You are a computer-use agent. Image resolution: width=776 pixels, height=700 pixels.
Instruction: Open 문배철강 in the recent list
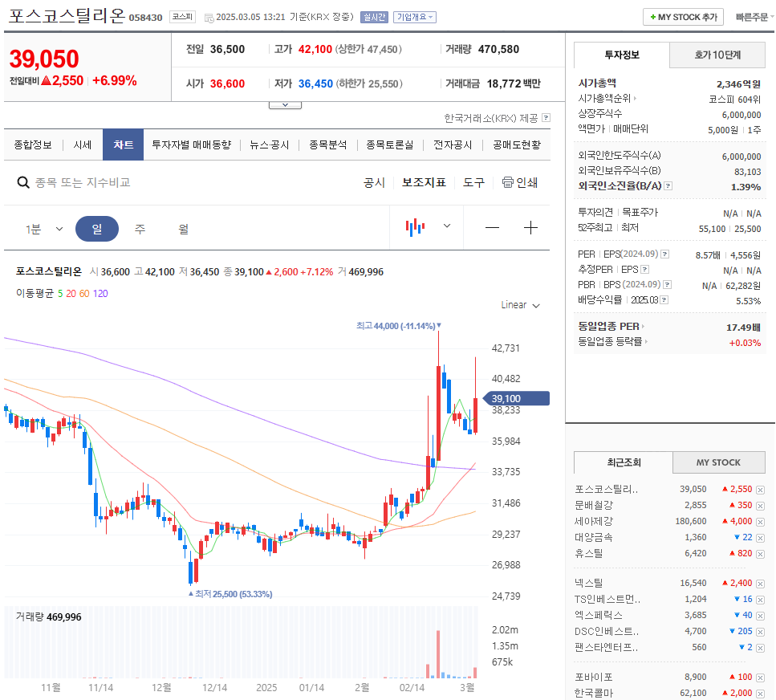[x=594, y=506]
